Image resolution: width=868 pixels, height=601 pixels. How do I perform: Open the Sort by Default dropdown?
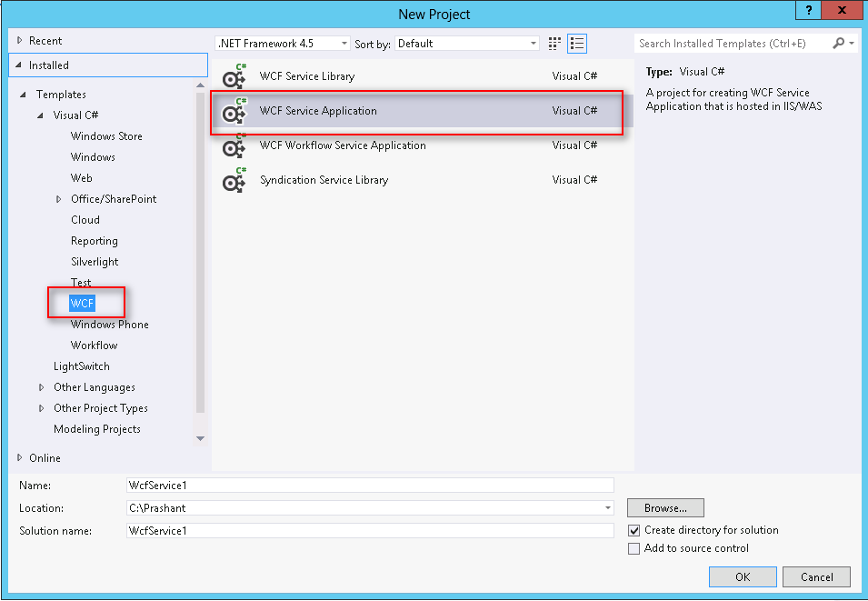[x=466, y=44]
